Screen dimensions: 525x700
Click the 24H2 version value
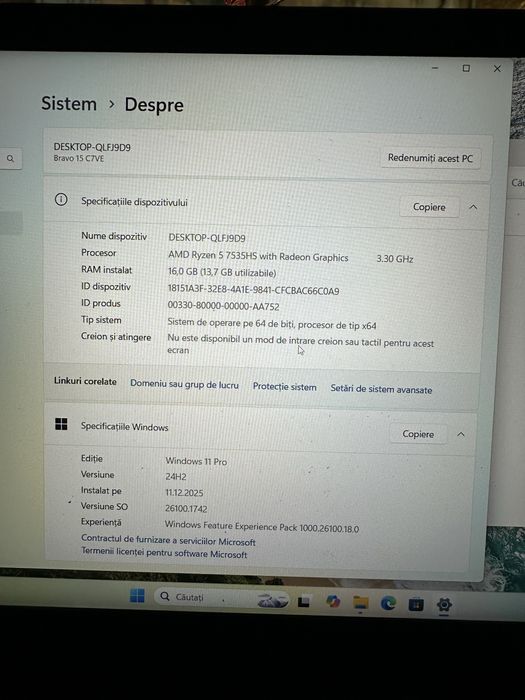(x=176, y=476)
